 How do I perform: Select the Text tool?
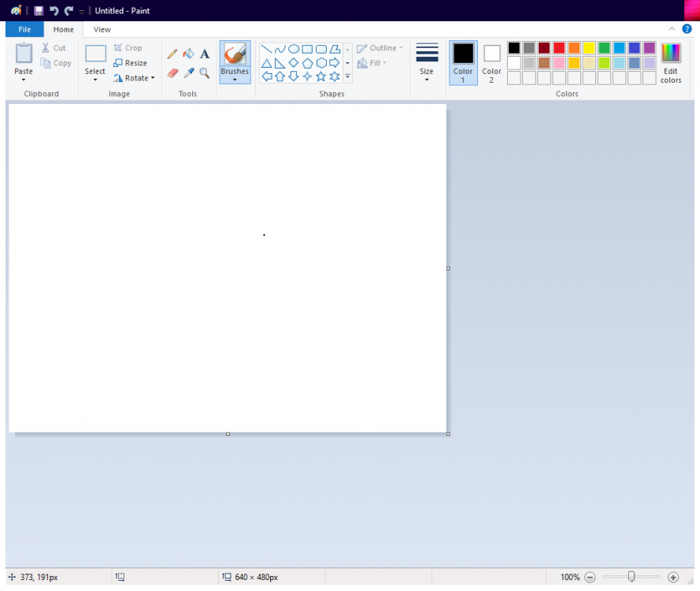205,54
